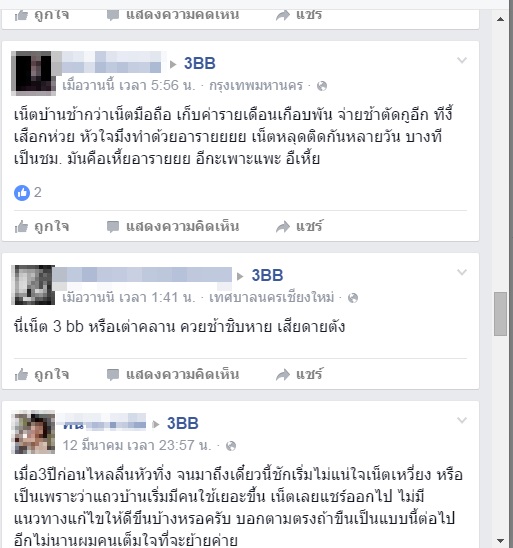Viewport: 513px width, 548px height.
Task: Share the 1:41 Chiang Mai post
Action: tap(299, 374)
